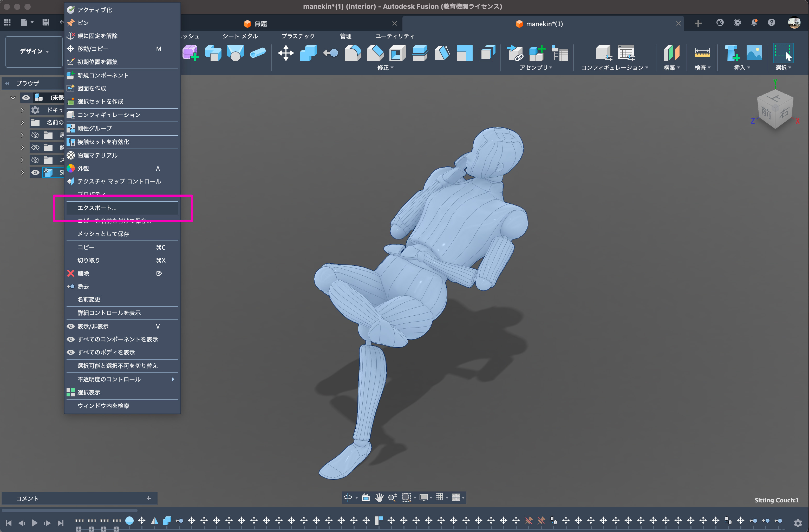Show the first hidden browser folder
This screenshot has width=809, height=532.
point(35,135)
